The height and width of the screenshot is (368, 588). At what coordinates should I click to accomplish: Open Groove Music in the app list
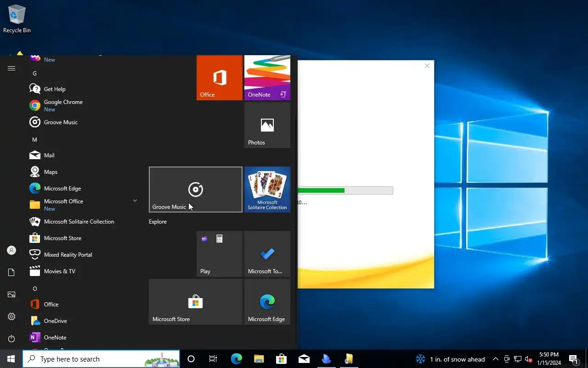tap(83, 122)
